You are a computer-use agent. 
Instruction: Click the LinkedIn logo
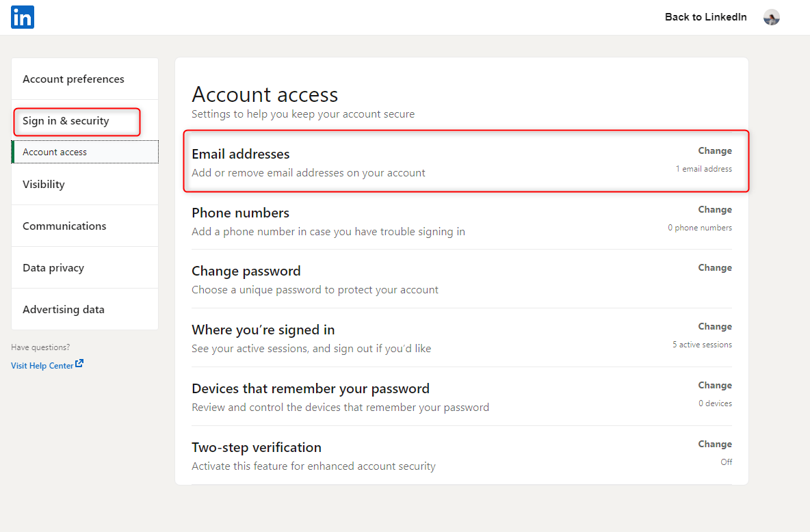[22, 17]
